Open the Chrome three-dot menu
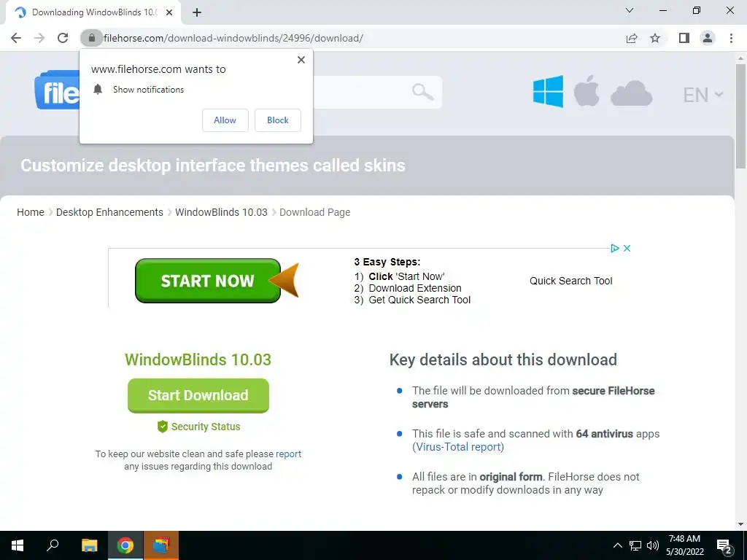Screen dimensions: 747x560 point(731,38)
